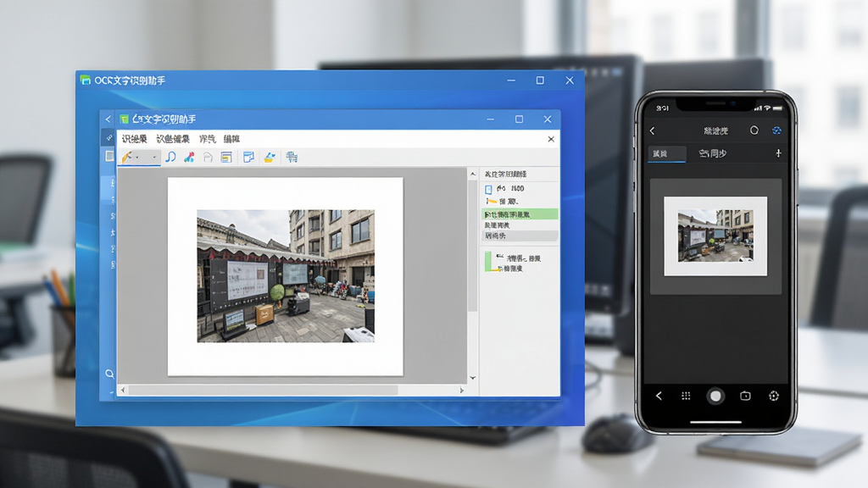Image resolution: width=868 pixels, height=488 pixels.
Task: Open the first menu in the menu bar
Action: click(135, 139)
